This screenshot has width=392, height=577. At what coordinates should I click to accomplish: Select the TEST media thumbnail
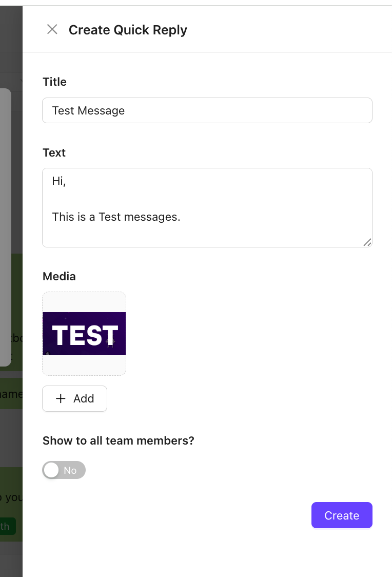coord(84,333)
